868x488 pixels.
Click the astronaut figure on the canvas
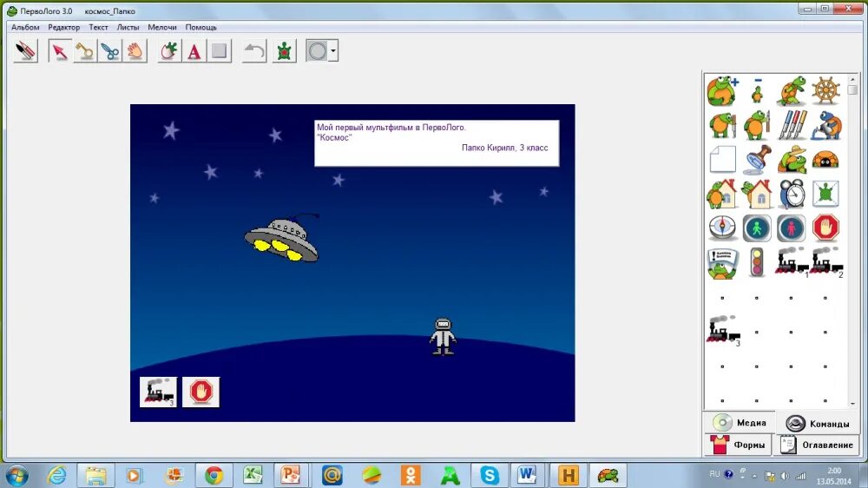coord(443,336)
